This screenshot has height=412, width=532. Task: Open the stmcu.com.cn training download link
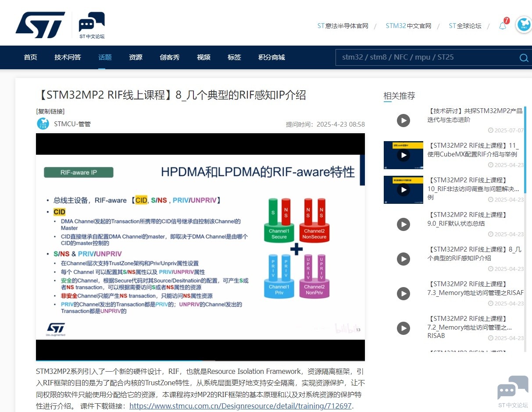[240, 406]
